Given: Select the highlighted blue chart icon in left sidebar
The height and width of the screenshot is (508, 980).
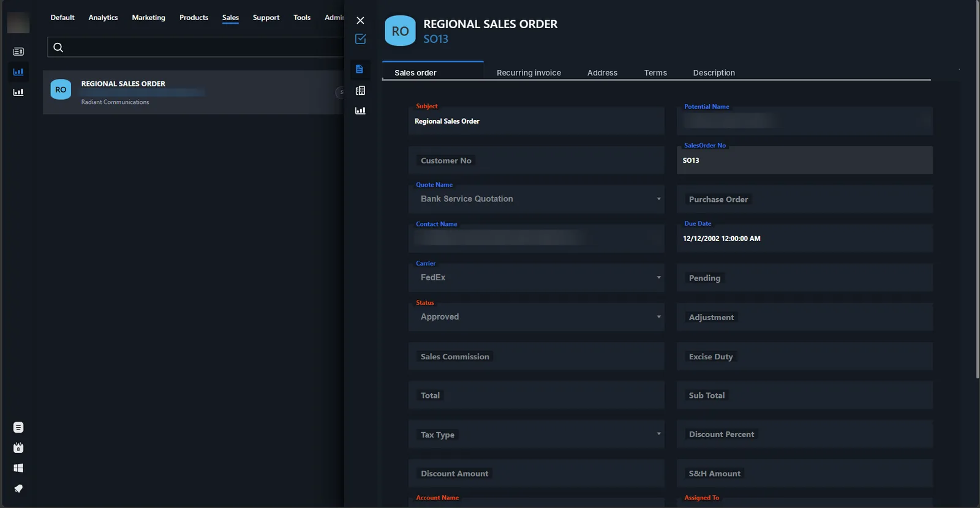Looking at the screenshot, I should pyautogui.click(x=18, y=72).
